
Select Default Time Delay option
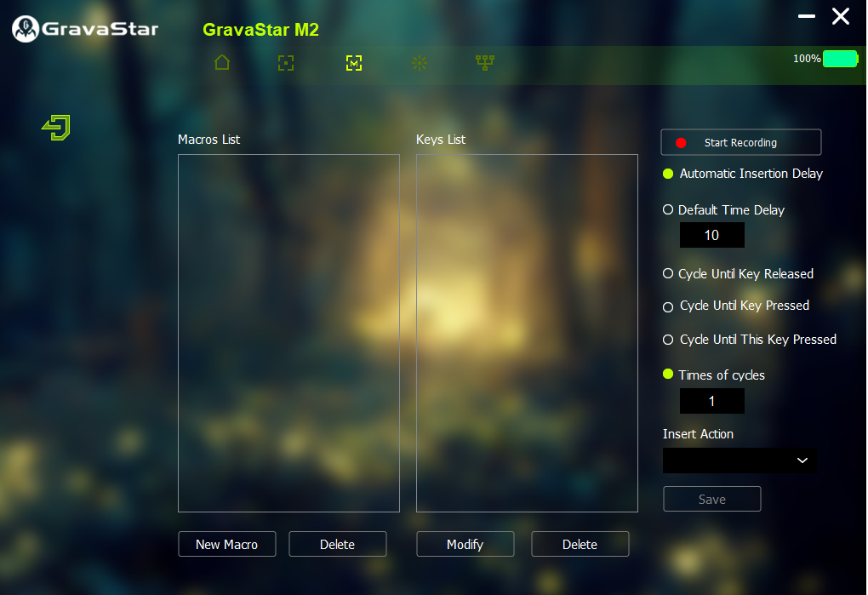(x=669, y=209)
